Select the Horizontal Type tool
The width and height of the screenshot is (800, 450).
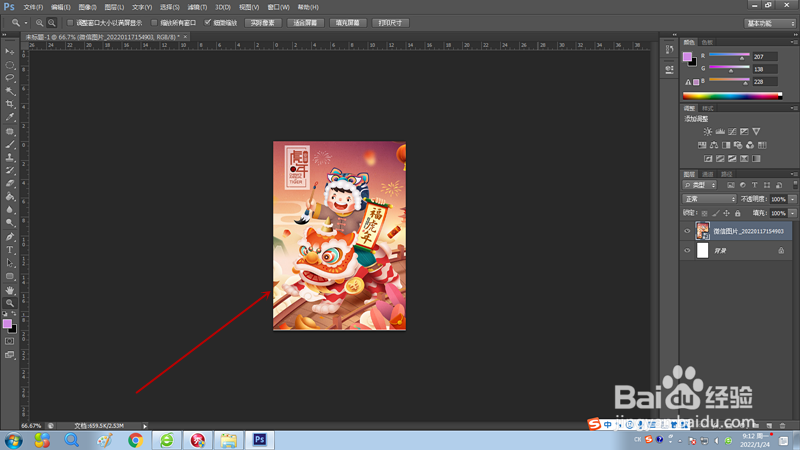pos(10,250)
